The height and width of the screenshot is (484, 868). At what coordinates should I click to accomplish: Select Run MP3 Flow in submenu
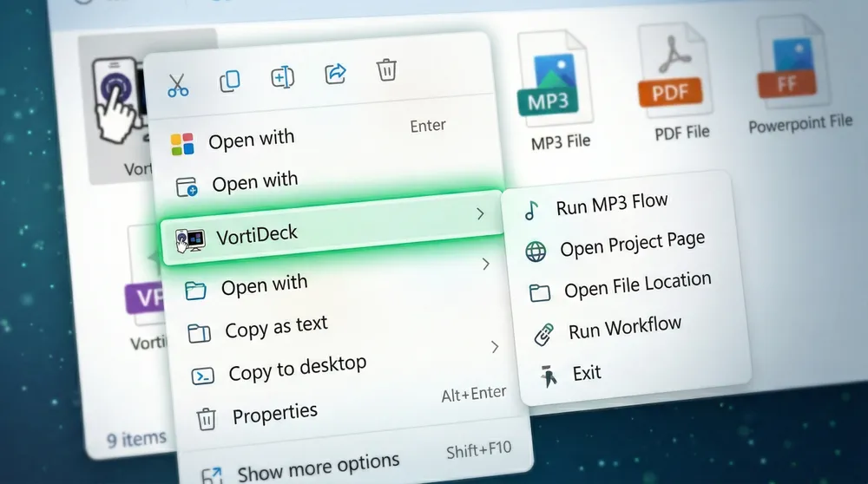pyautogui.click(x=612, y=204)
